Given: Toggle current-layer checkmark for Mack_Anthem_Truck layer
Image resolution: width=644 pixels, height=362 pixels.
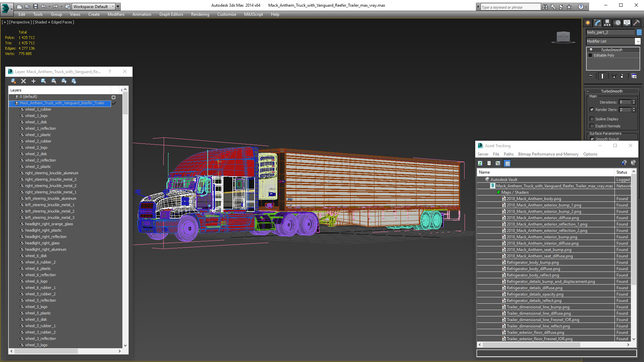Looking at the screenshot, I should (x=114, y=103).
